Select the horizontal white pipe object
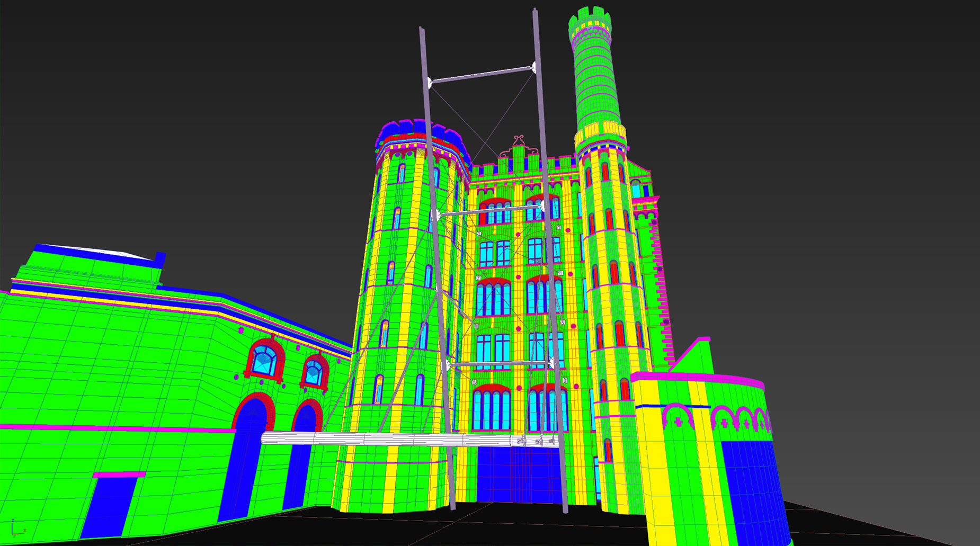This screenshot has height=546, width=980. point(411,439)
